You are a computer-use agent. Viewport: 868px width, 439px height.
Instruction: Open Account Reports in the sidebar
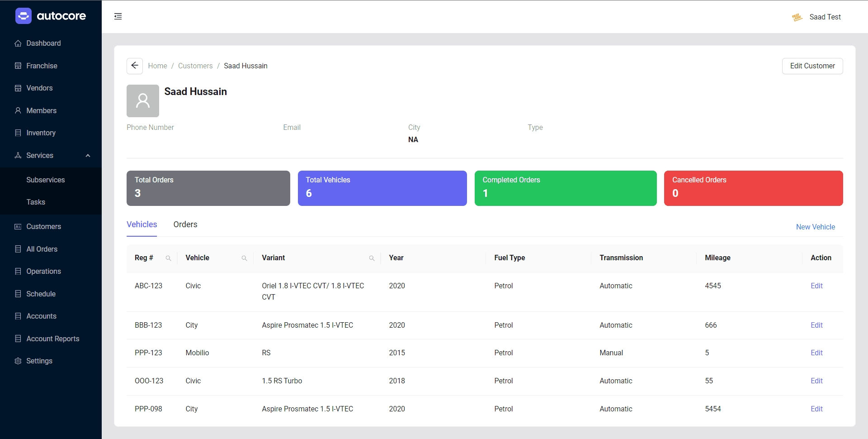coord(52,339)
